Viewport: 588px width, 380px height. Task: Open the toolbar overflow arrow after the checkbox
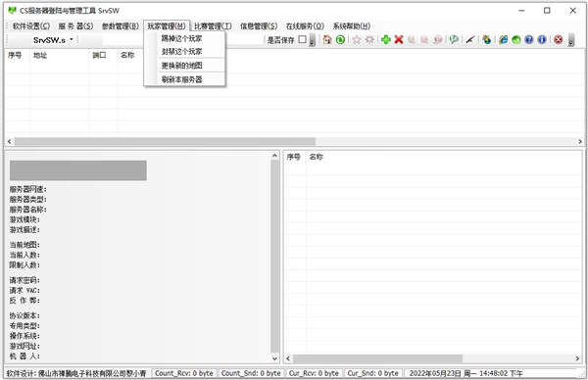pos(312,40)
